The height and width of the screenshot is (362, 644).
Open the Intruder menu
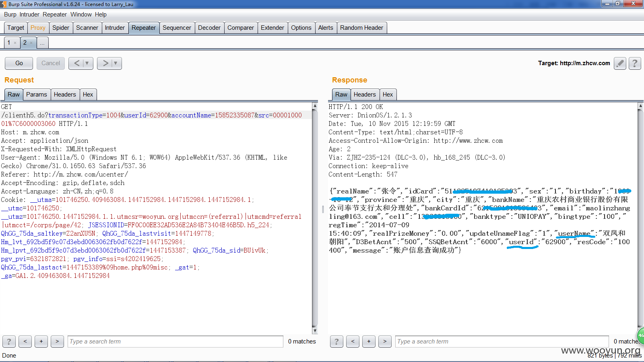pyautogui.click(x=29, y=14)
